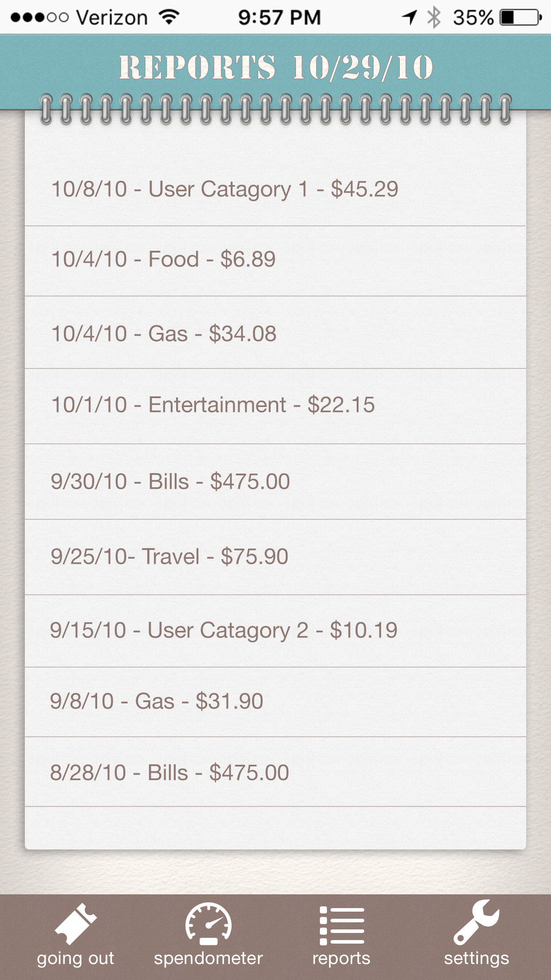
Task: Tap the going out ticket icon
Action: 75,925
